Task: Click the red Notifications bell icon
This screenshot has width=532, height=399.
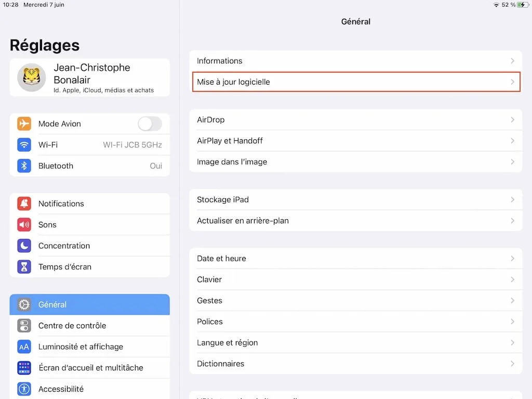Action: click(x=24, y=203)
